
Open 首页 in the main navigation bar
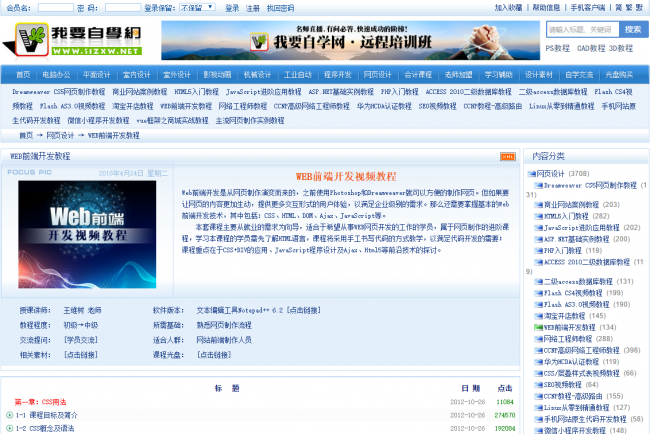tap(23, 75)
